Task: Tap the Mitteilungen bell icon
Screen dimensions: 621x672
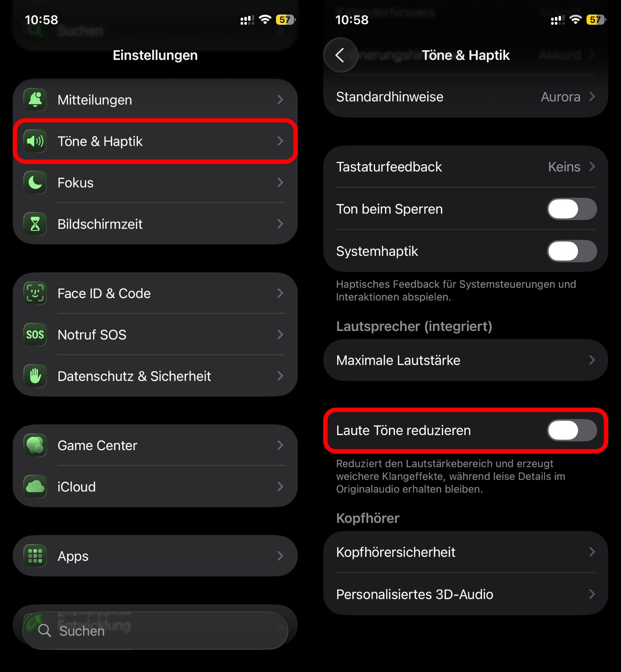Action: (x=35, y=100)
